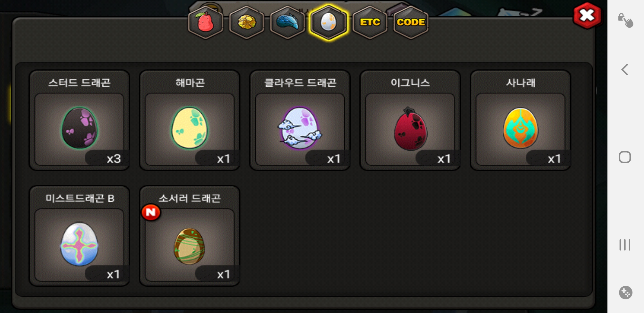644x313 pixels.
Task: Choose the 클라우드 드래곤 egg
Action: coord(300,120)
